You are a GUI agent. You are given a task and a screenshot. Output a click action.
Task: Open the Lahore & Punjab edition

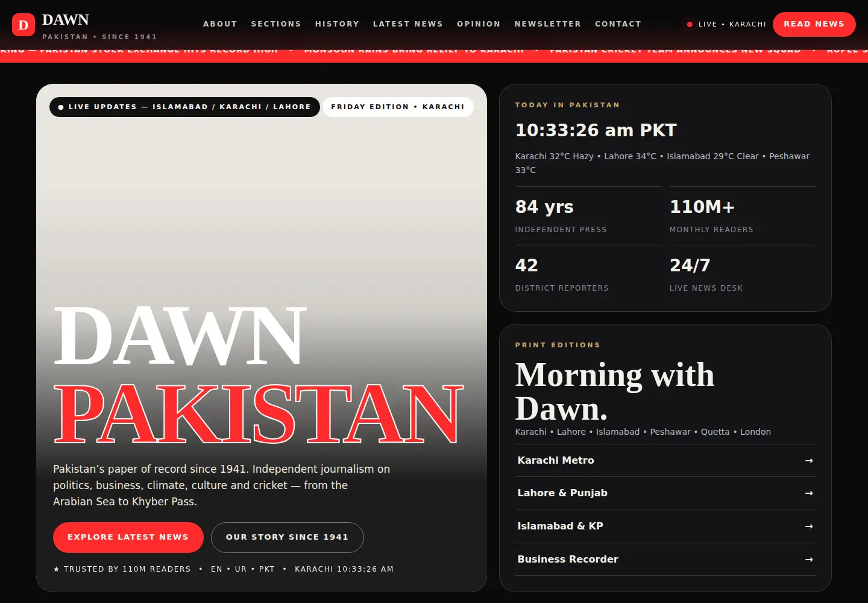tap(665, 493)
